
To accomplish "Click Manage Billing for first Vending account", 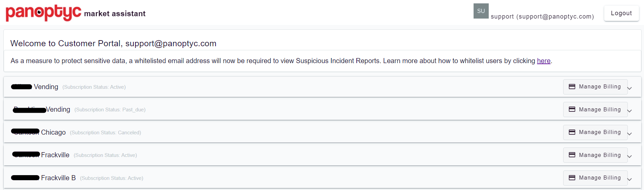I will pyautogui.click(x=595, y=87).
